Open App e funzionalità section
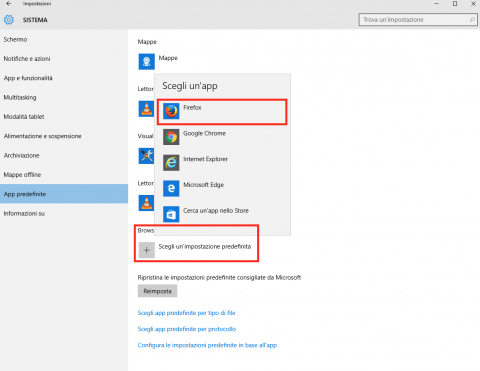The image size is (480, 371). 64,78
